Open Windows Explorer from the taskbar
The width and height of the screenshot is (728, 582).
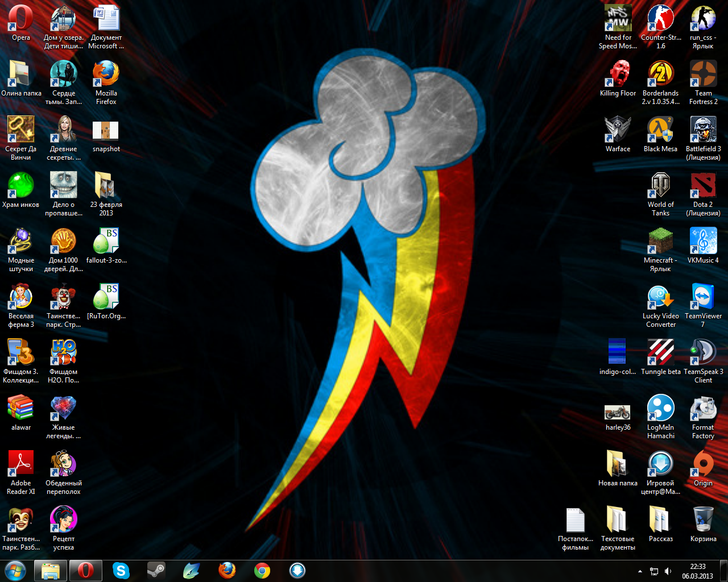coord(51,571)
